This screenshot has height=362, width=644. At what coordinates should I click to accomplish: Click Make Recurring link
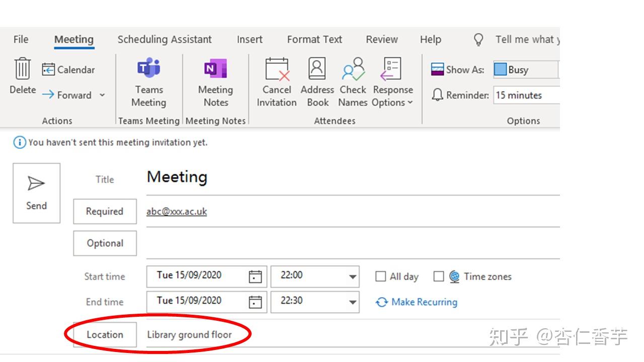click(x=417, y=302)
